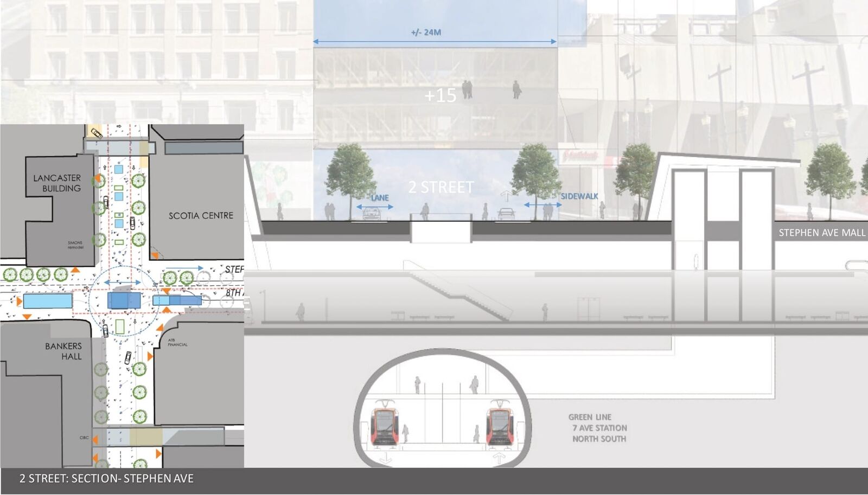868x495 pixels.
Task: Select the car left of the SIDEWALK arrow
Action: coord(507,214)
